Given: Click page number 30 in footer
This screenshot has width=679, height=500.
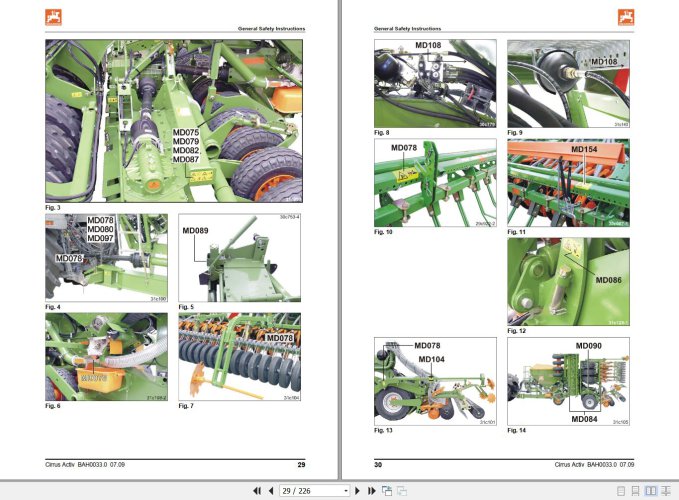Looking at the screenshot, I should tap(378, 465).
